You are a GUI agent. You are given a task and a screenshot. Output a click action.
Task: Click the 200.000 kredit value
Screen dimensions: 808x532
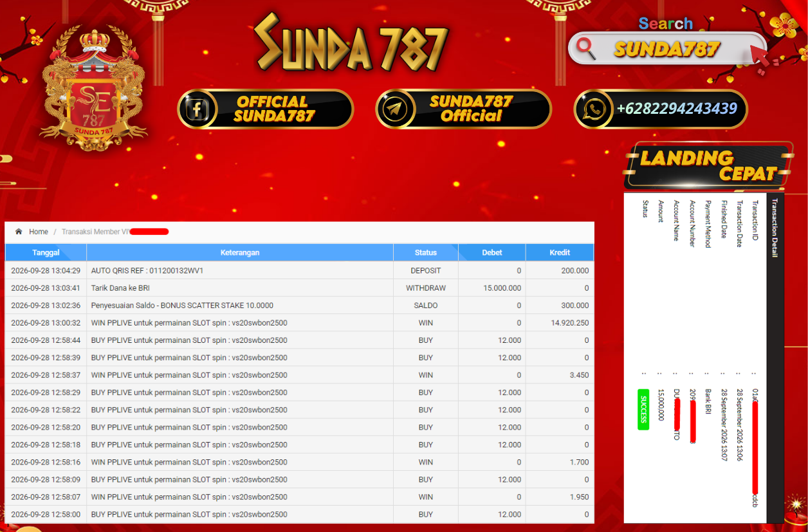[574, 271]
